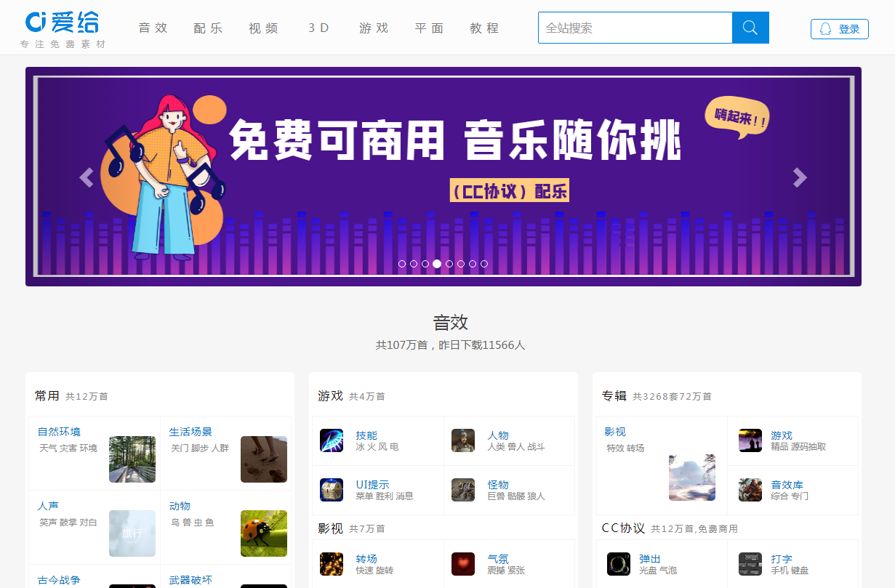The height and width of the screenshot is (588, 895).
Task: Click the 登录 login button
Action: 840,29
